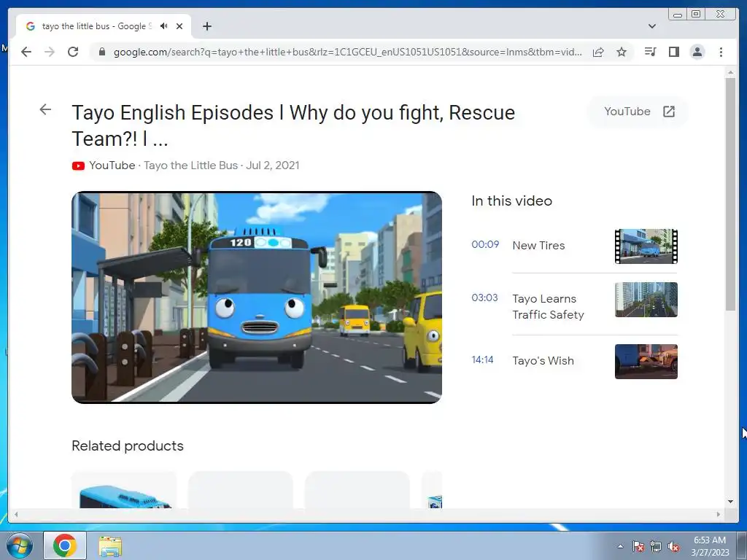The width and height of the screenshot is (747, 560).
Task: Jump to the 00:09 timestamp
Action: (x=485, y=244)
